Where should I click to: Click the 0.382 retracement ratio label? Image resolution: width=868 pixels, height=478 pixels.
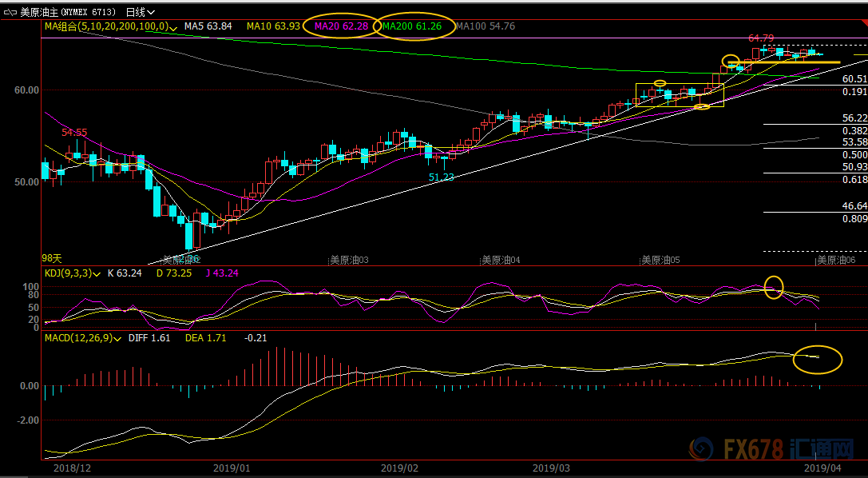(x=854, y=131)
